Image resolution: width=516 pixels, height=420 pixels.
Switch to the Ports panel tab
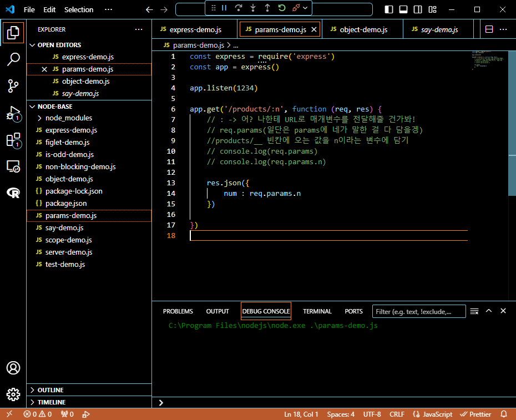[x=353, y=311]
